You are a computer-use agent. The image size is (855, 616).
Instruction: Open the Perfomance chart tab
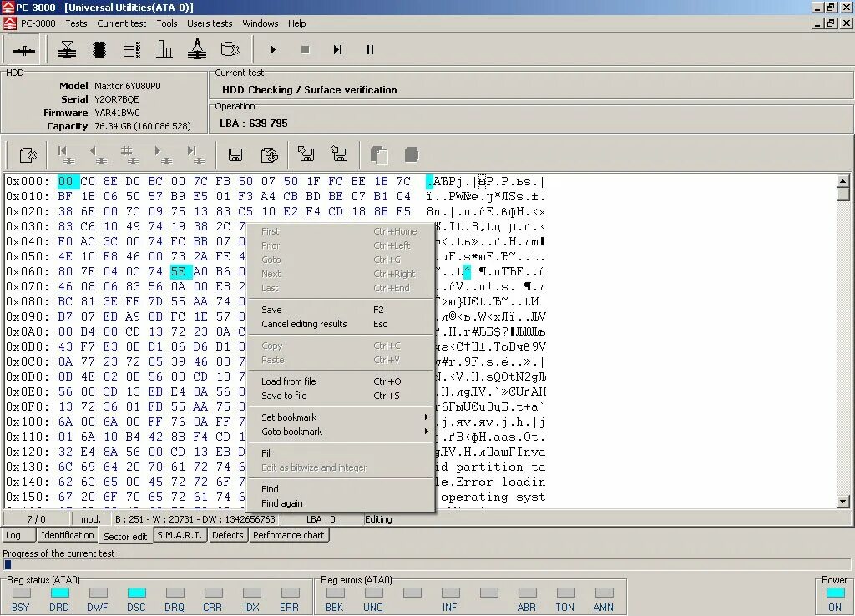click(x=288, y=535)
